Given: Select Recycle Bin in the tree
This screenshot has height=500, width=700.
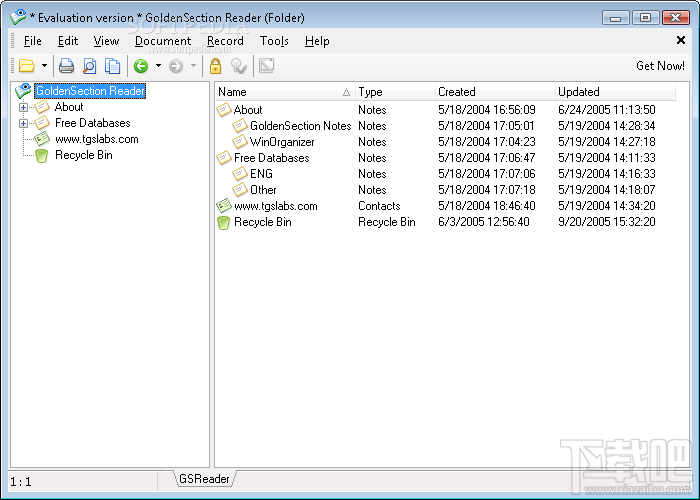Looking at the screenshot, I should point(83,155).
